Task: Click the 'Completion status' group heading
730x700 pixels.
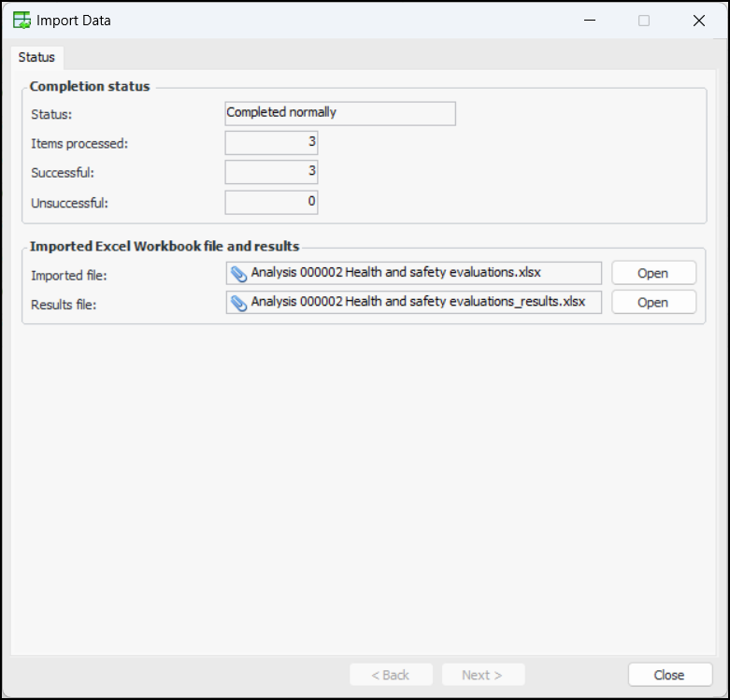Action: (90, 87)
